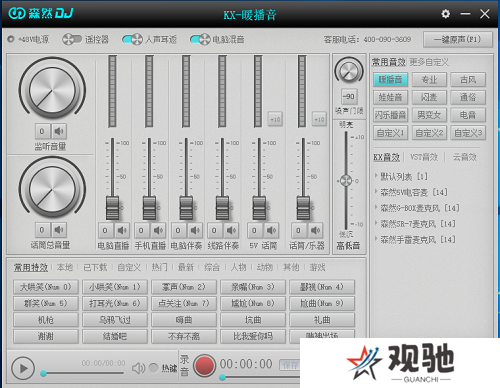500x388 pixels.
Task: Start recording with the red button
Action: coord(204,366)
